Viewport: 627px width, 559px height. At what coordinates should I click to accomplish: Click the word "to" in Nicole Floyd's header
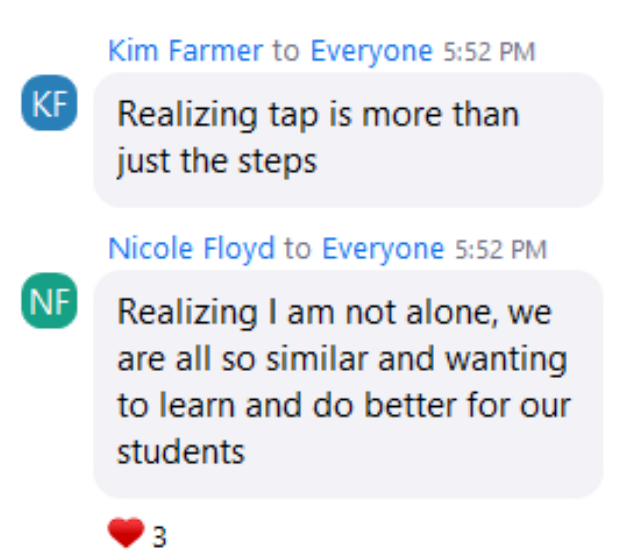pyautogui.click(x=298, y=248)
